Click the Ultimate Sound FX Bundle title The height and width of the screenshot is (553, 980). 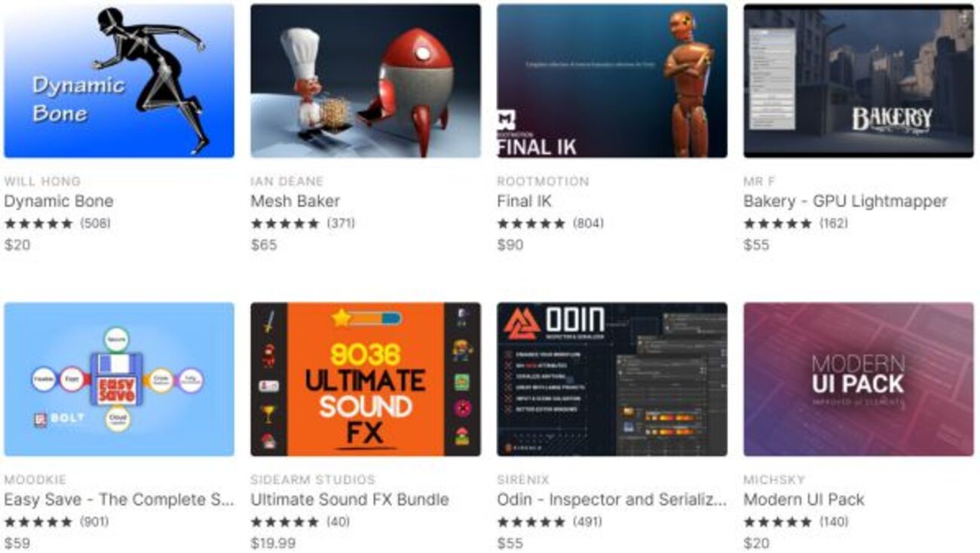[350, 500]
